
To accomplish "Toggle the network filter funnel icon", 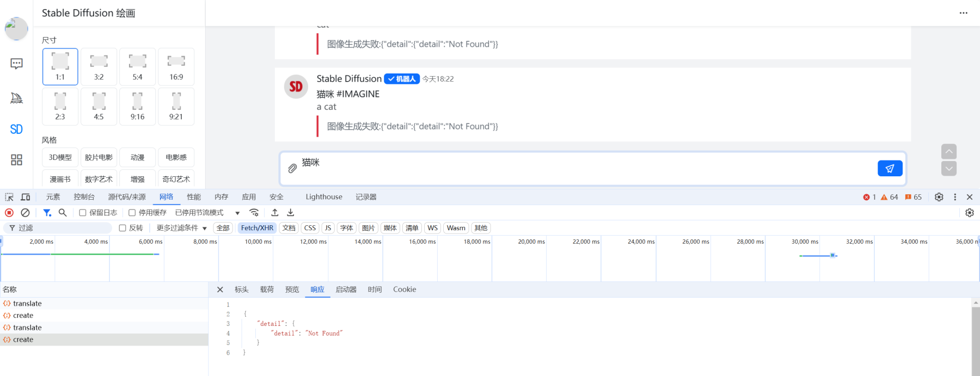I will [47, 213].
